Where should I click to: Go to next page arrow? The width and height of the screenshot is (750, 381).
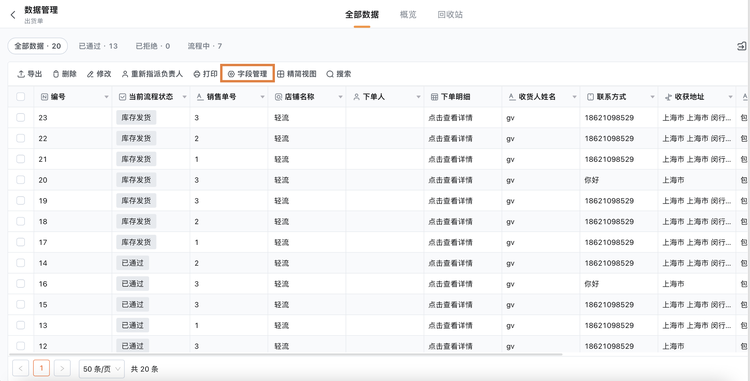(x=62, y=369)
